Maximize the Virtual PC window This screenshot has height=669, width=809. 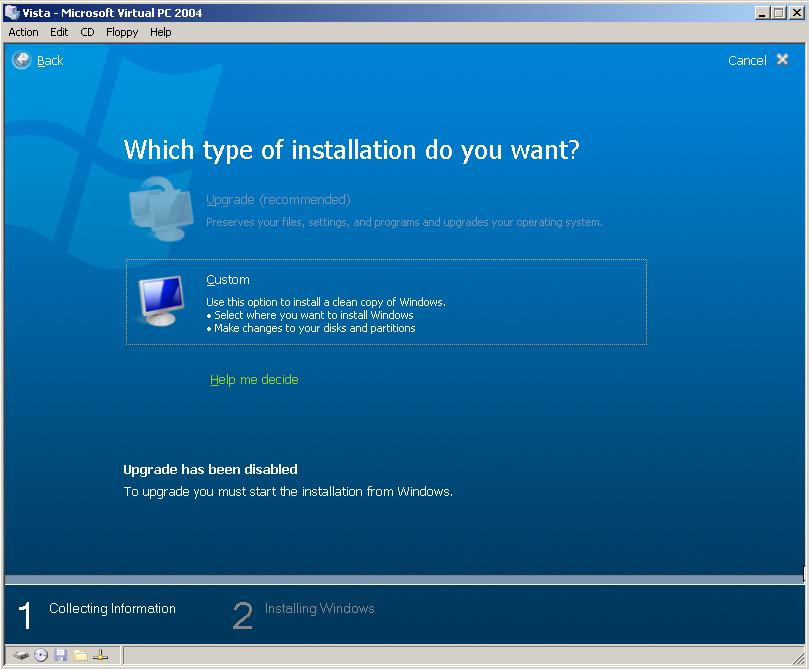click(779, 13)
